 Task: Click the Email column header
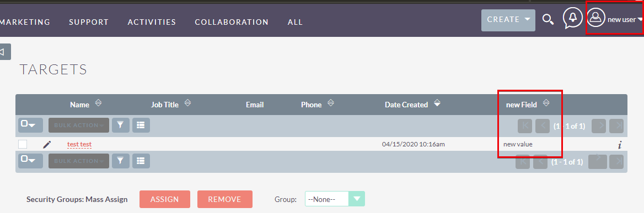pyautogui.click(x=255, y=105)
